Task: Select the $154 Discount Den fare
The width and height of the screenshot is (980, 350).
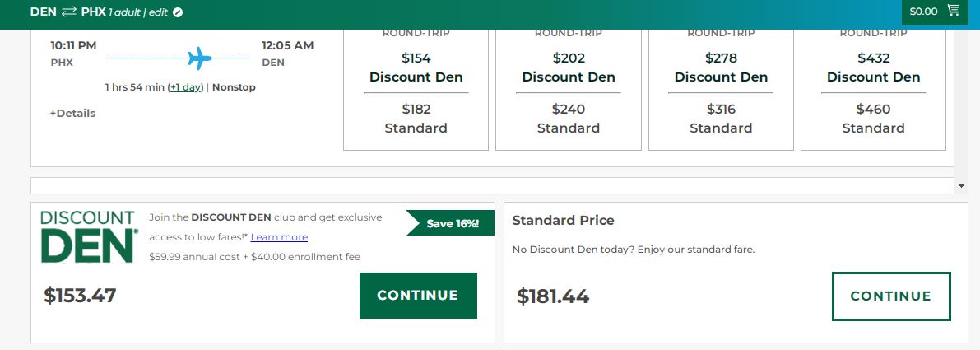Action: (416, 68)
